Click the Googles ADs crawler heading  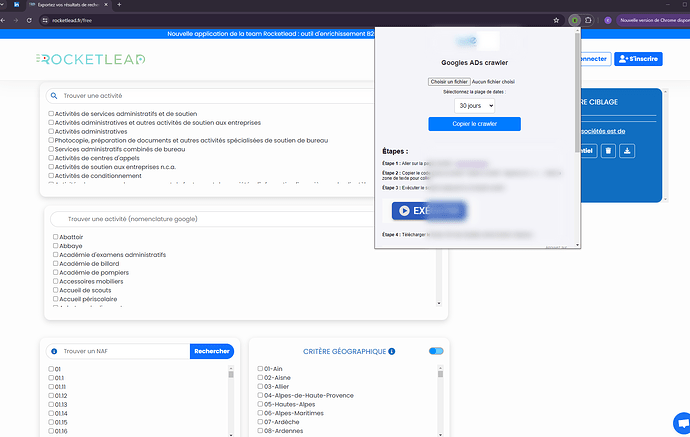474,63
